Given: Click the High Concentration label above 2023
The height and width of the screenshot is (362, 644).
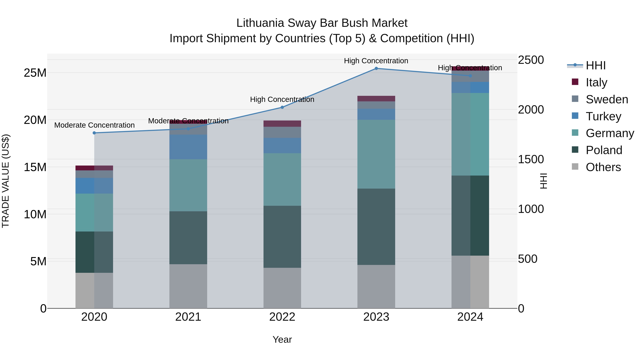Looking at the screenshot, I should pyautogui.click(x=376, y=61).
